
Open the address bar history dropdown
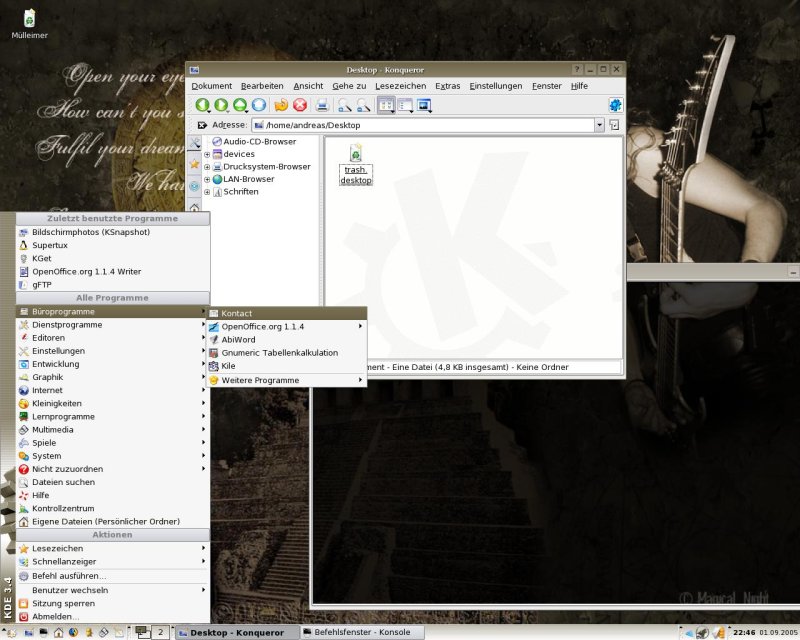[x=599, y=125]
